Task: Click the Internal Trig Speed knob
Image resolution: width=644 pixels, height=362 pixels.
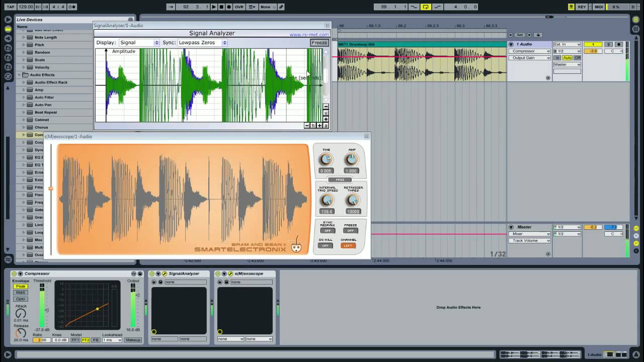Action: pyautogui.click(x=327, y=200)
